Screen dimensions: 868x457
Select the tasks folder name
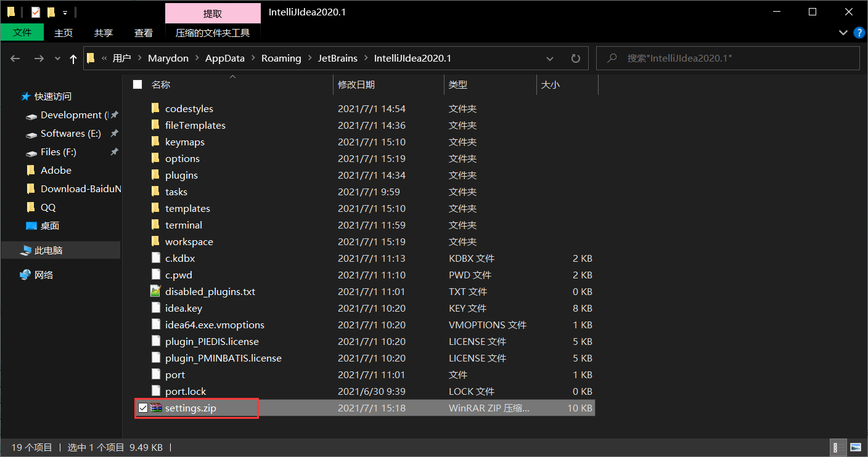point(176,192)
